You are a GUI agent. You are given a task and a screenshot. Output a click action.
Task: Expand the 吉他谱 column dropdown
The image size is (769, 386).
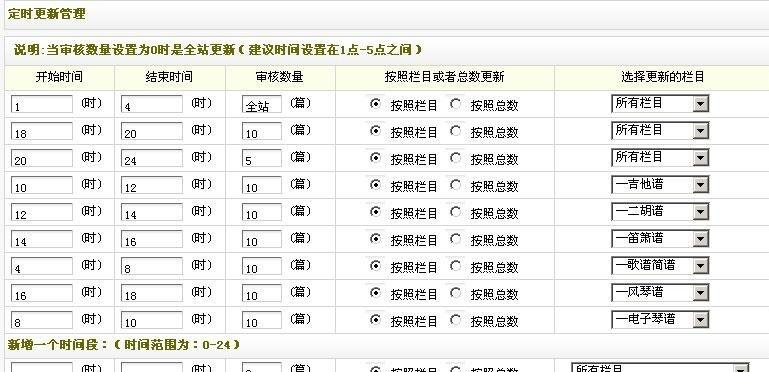[660, 184]
